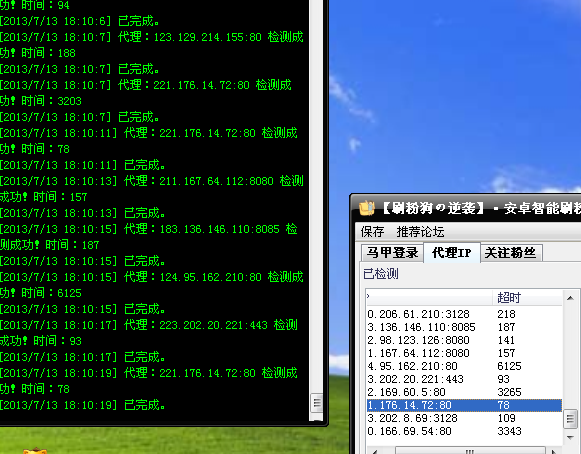This screenshot has width=581, height=454.
Task: Click the proxy list scroll down arrow
Action: click(x=570, y=438)
